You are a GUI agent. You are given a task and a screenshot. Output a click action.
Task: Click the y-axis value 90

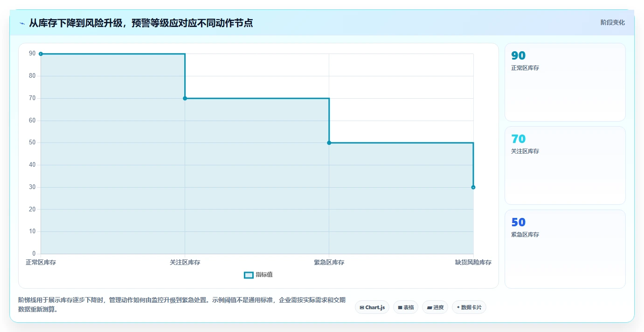click(x=32, y=54)
